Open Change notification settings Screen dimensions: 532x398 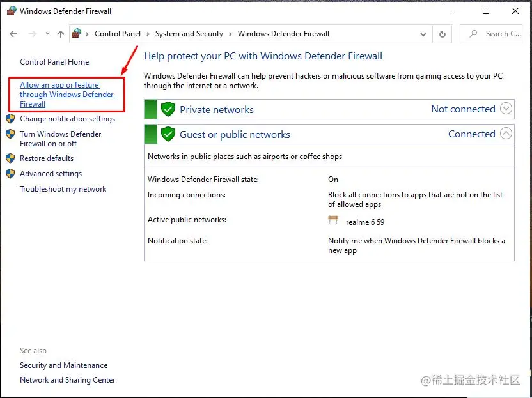[68, 119]
